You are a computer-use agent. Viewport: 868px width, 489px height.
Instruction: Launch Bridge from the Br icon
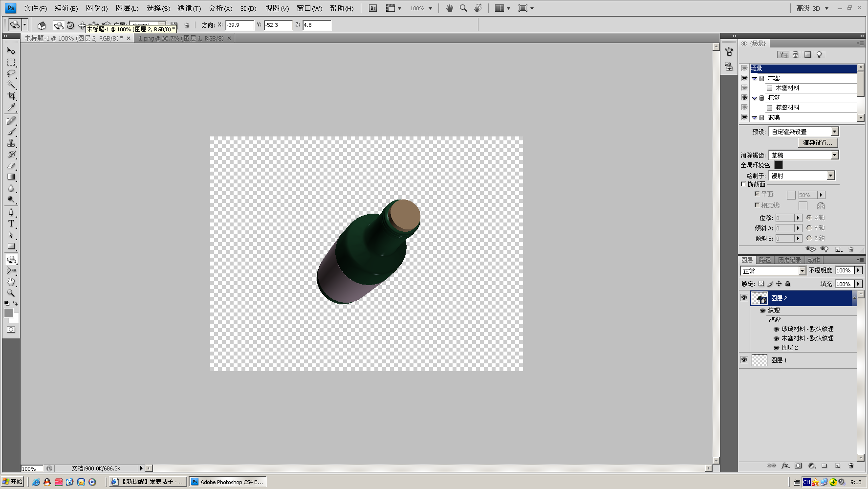click(373, 8)
